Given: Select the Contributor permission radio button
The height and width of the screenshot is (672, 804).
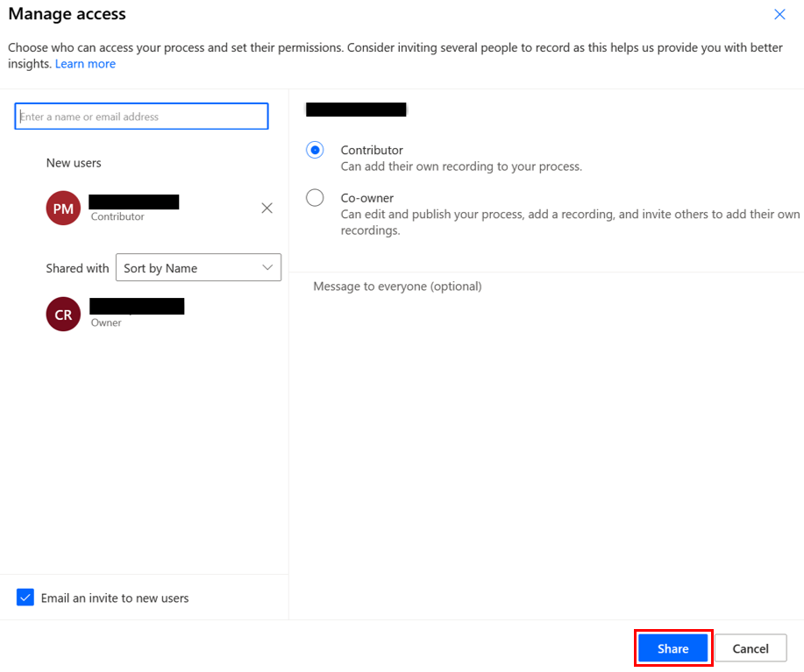Looking at the screenshot, I should pyautogui.click(x=315, y=150).
